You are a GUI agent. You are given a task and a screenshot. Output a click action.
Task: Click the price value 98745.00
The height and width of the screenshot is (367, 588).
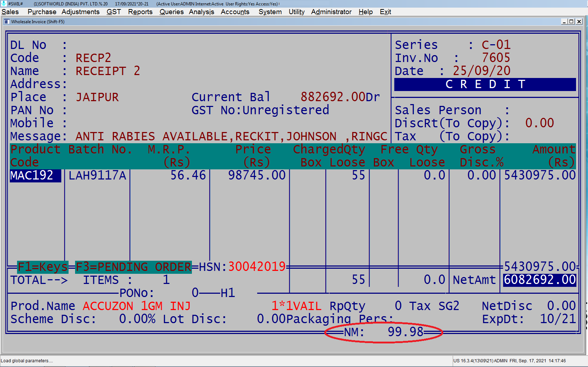click(x=257, y=176)
